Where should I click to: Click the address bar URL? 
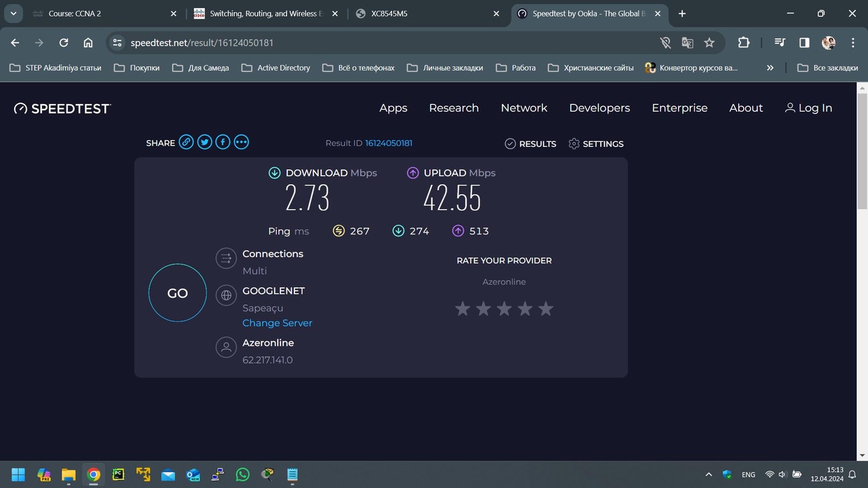pos(202,43)
